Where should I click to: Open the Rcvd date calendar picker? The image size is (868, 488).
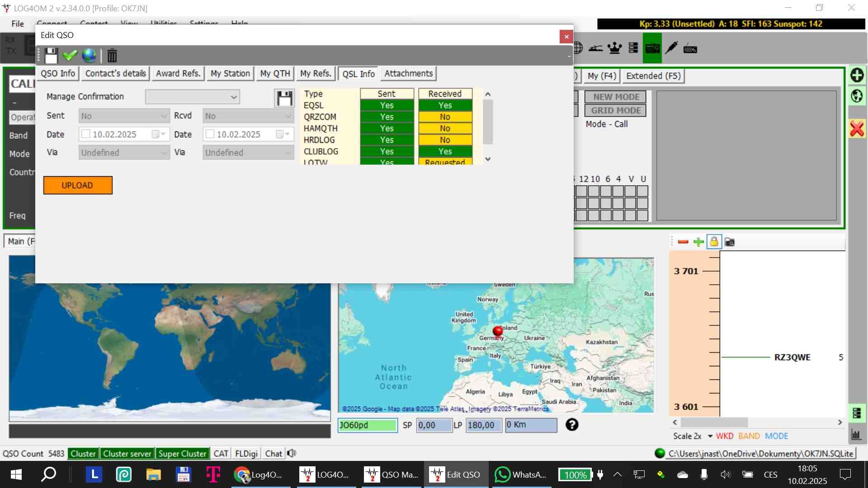click(283, 134)
